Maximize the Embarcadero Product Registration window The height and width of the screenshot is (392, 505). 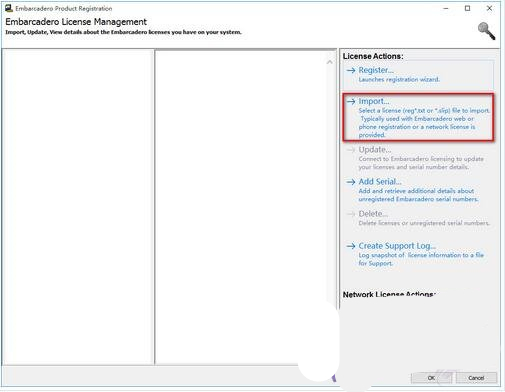(468, 8)
